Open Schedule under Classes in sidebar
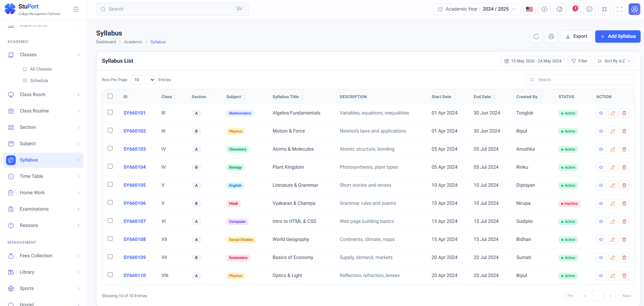This screenshot has width=644, height=306. point(39,81)
